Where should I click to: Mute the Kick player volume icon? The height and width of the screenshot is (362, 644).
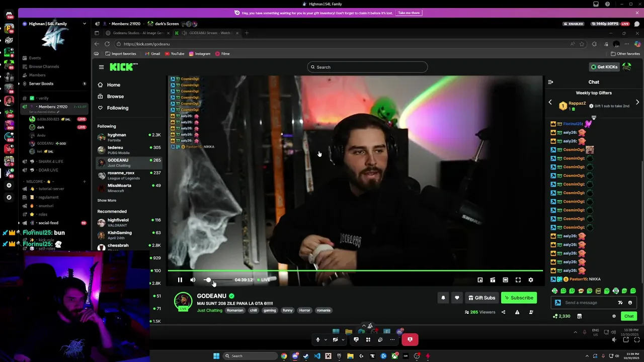[x=193, y=280]
